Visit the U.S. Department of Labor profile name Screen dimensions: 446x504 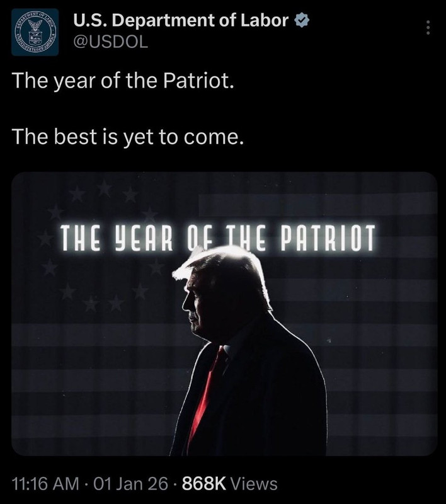point(181,21)
